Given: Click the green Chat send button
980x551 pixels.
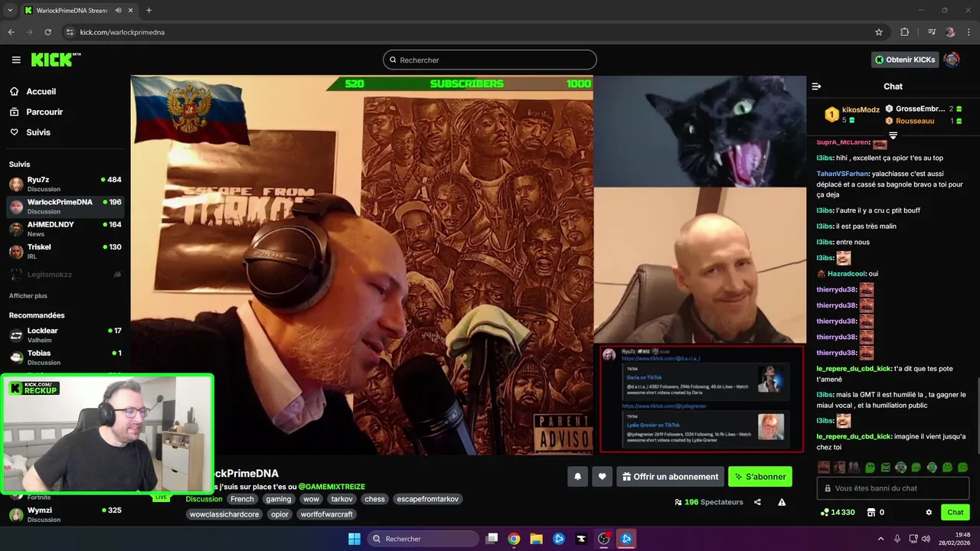Looking at the screenshot, I should [955, 512].
